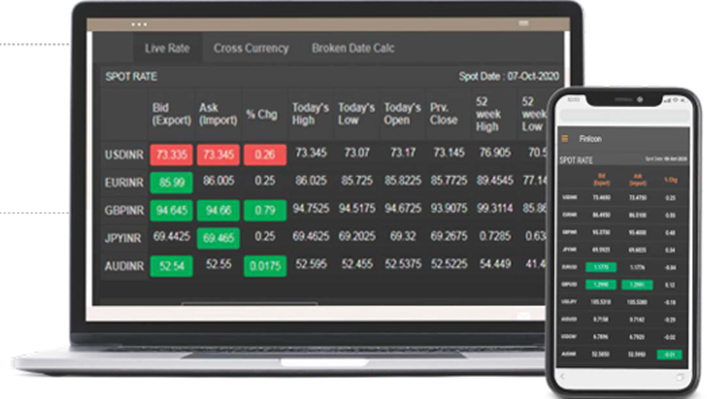Click the green AUDINR bid cell 52.54
This screenshot has width=707, height=399.
pos(171,266)
